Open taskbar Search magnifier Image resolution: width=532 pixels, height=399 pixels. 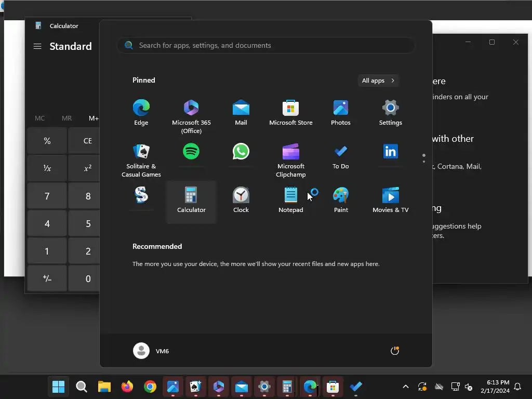[x=82, y=387]
